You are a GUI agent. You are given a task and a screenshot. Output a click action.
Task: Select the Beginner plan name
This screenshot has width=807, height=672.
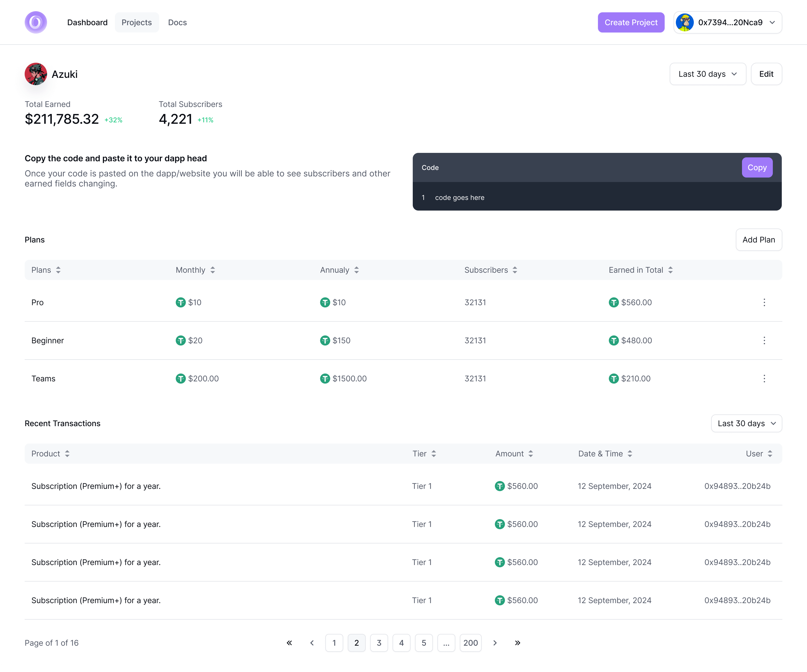pyautogui.click(x=48, y=340)
